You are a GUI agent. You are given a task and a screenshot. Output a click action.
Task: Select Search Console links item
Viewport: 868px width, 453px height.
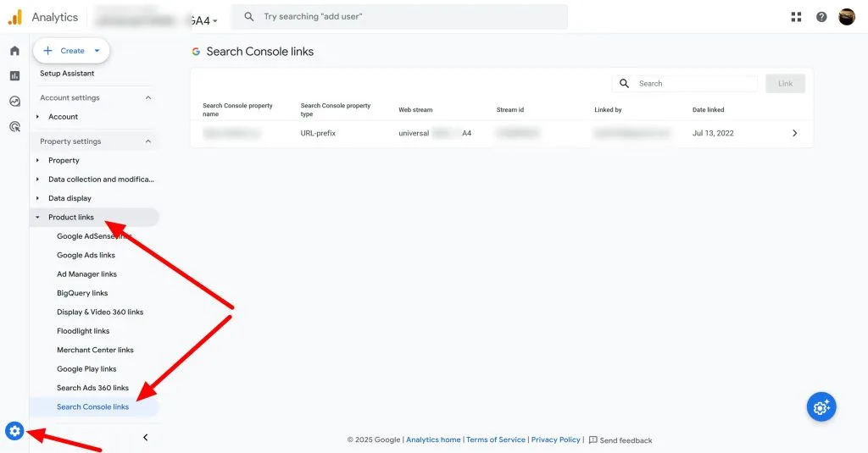coord(94,407)
